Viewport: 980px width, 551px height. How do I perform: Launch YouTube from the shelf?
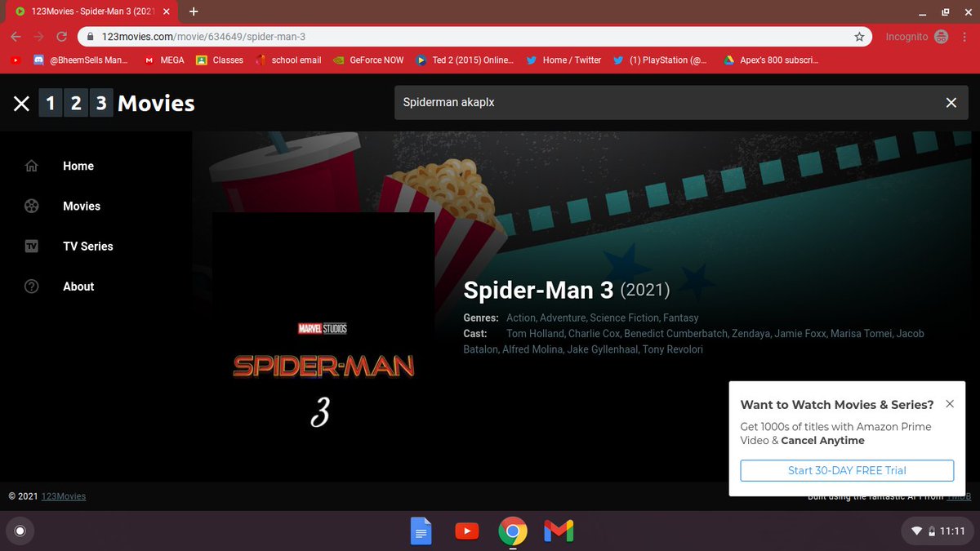[466, 531]
